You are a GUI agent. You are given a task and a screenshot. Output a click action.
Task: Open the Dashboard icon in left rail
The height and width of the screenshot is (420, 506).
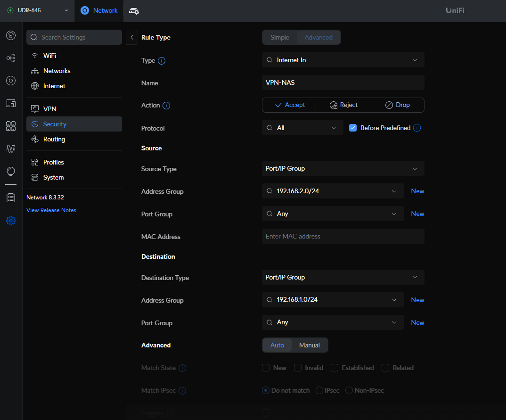click(11, 35)
